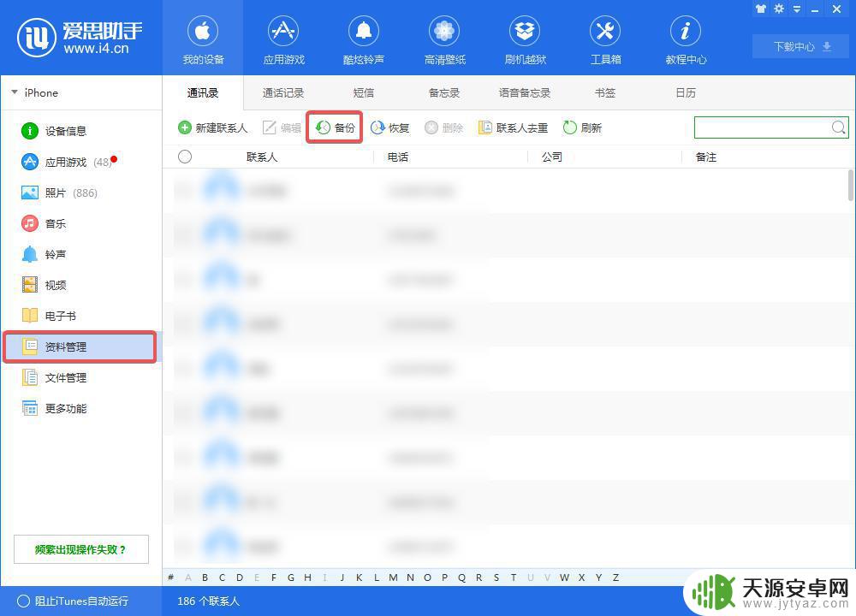Open the title bar dropdown menu icon
The image size is (856, 616).
tap(797, 9)
